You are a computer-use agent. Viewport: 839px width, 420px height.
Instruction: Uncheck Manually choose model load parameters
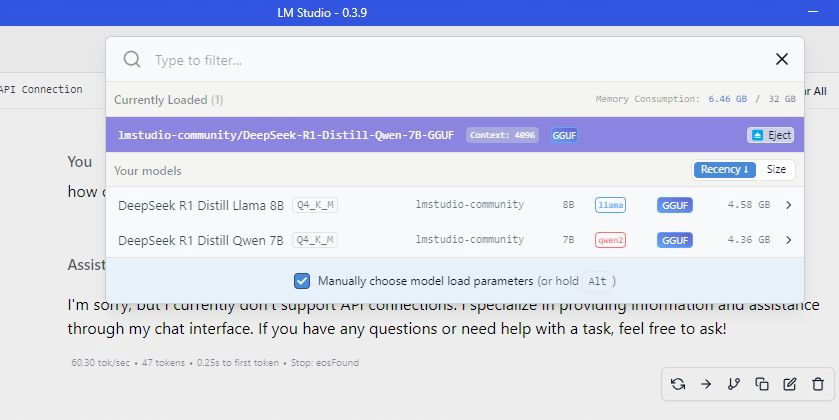[x=302, y=281]
